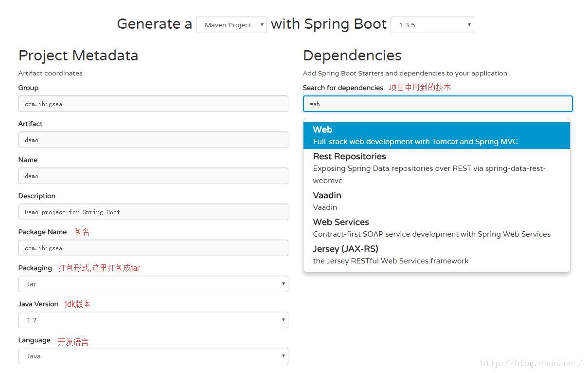
Task: Click the Java Version label
Action: 38,304
